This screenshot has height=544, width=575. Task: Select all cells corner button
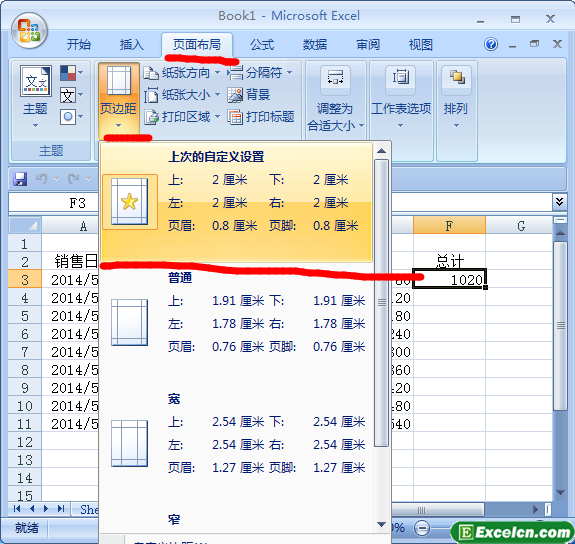click(x=25, y=224)
